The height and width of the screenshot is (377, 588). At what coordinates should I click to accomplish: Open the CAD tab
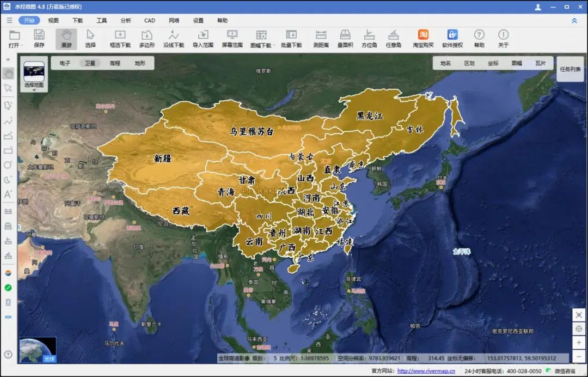point(150,20)
